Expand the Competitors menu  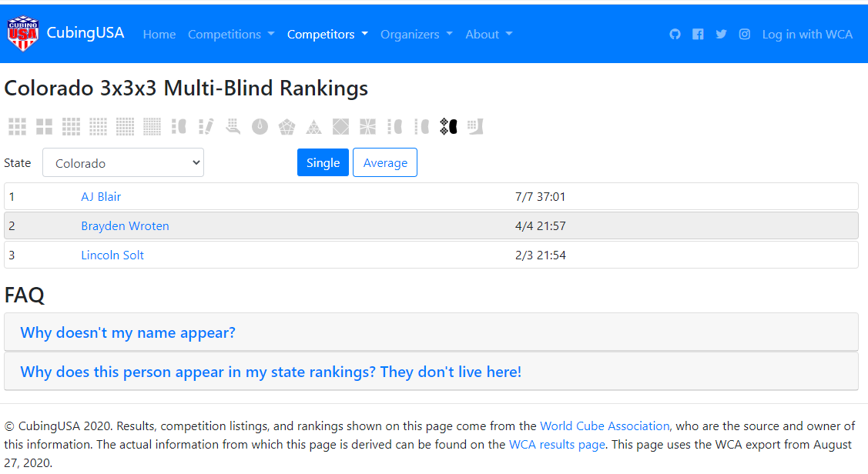328,35
